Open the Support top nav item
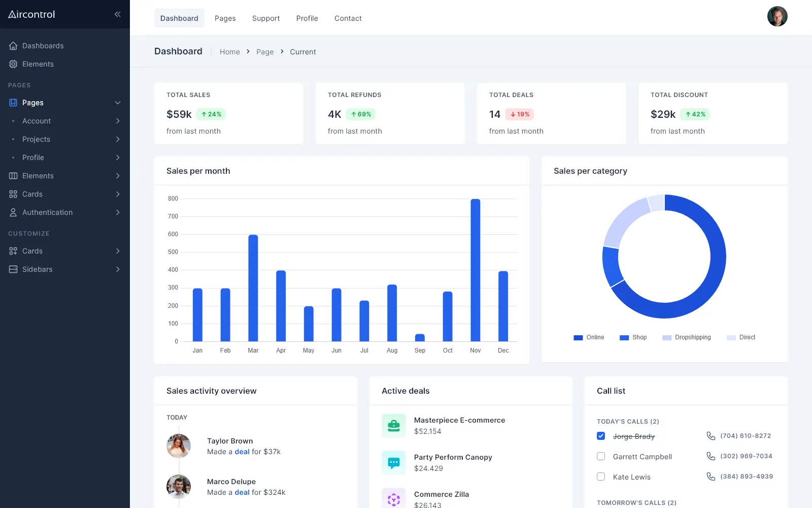 pyautogui.click(x=266, y=18)
